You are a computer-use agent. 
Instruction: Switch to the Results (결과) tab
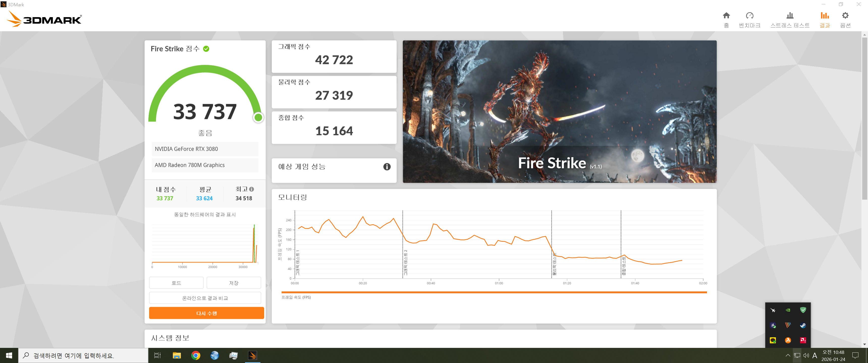click(x=824, y=19)
